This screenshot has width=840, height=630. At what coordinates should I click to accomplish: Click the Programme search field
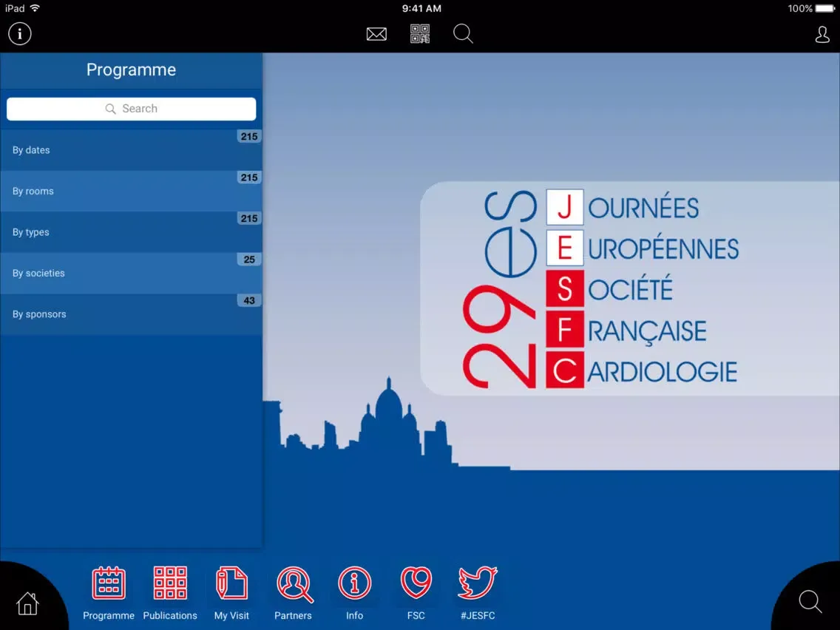[132, 109]
